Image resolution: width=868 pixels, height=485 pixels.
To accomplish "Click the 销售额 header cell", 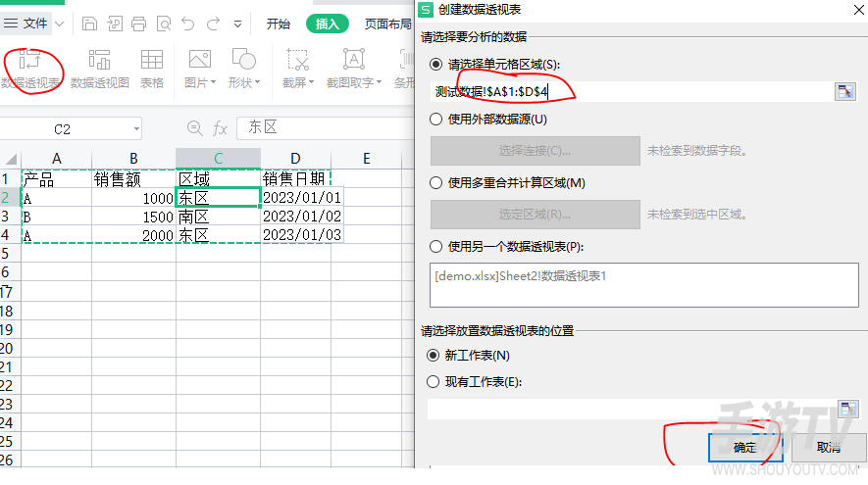I will click(133, 178).
